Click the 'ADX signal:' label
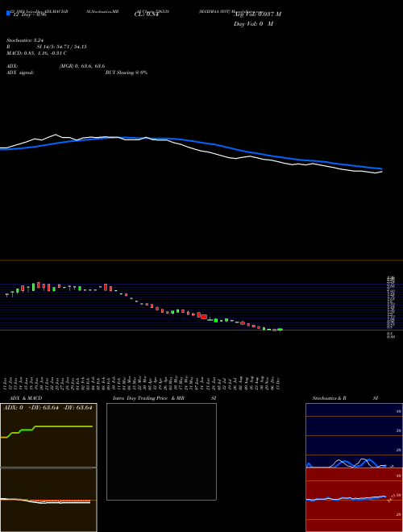 [x=20, y=73]
